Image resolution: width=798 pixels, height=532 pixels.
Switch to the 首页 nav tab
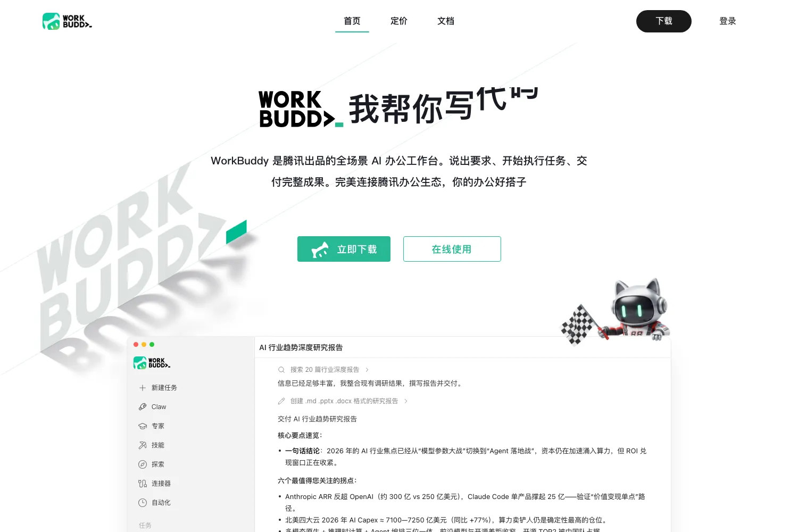point(352,21)
